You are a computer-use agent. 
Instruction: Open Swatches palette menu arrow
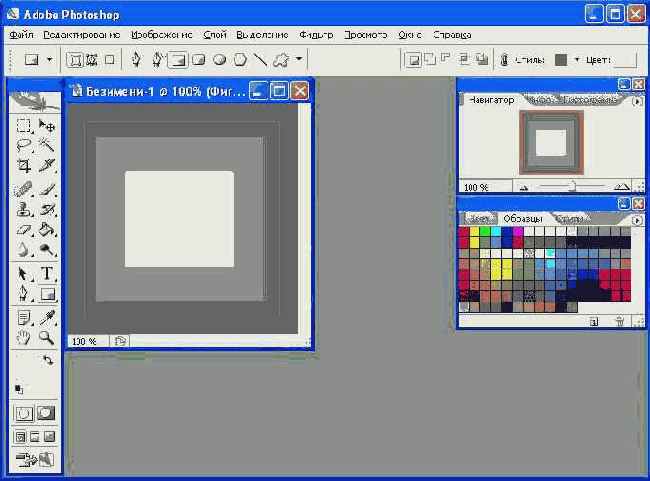[x=638, y=220]
